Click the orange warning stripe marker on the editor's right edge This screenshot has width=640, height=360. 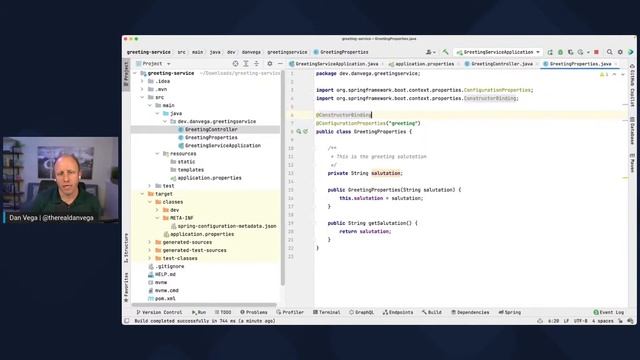[x=625, y=178]
